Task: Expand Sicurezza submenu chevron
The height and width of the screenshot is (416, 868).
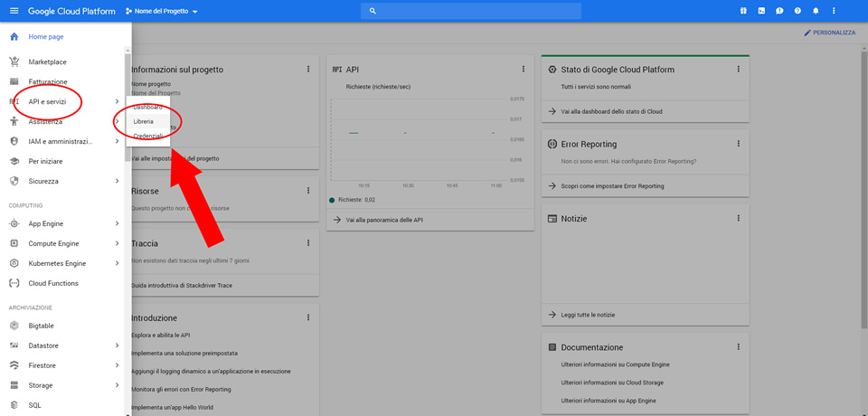Action: pos(117,181)
